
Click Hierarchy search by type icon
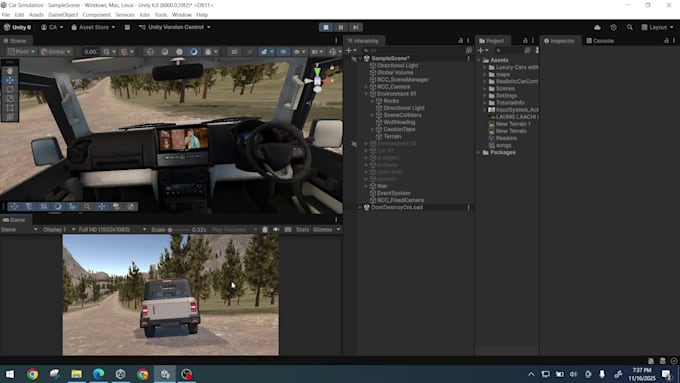tap(468, 50)
